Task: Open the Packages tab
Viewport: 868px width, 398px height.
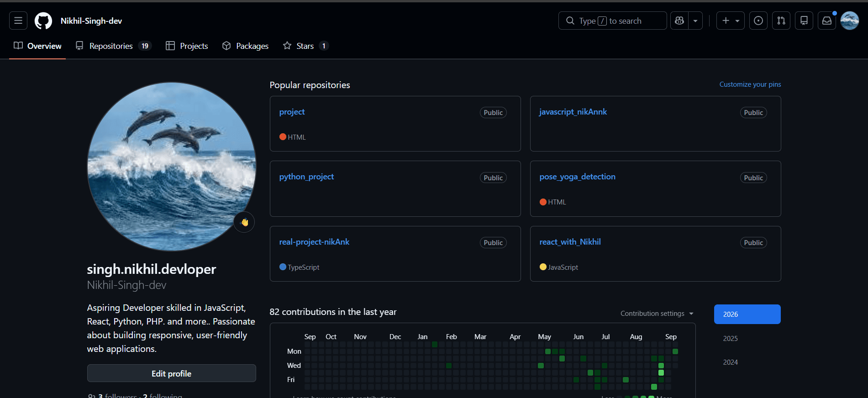Action: pyautogui.click(x=245, y=46)
